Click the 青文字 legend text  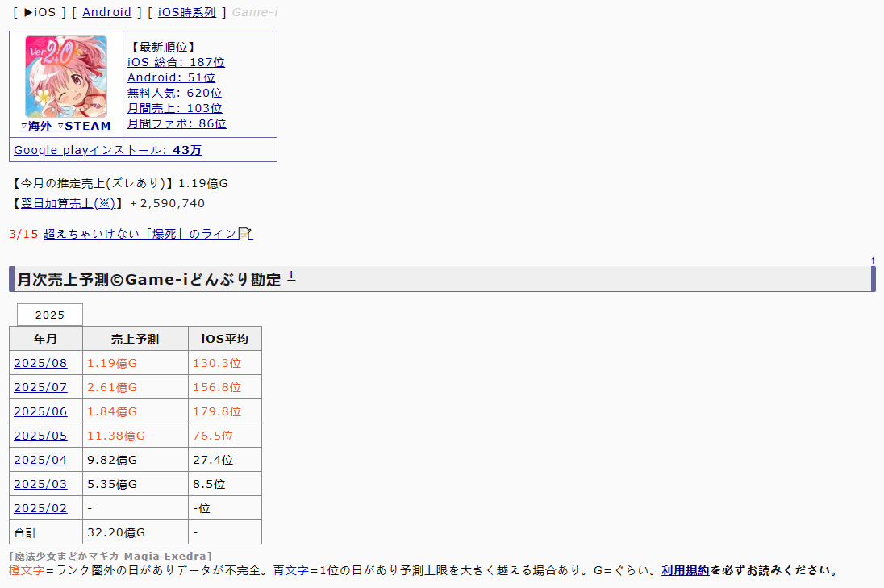(291, 570)
